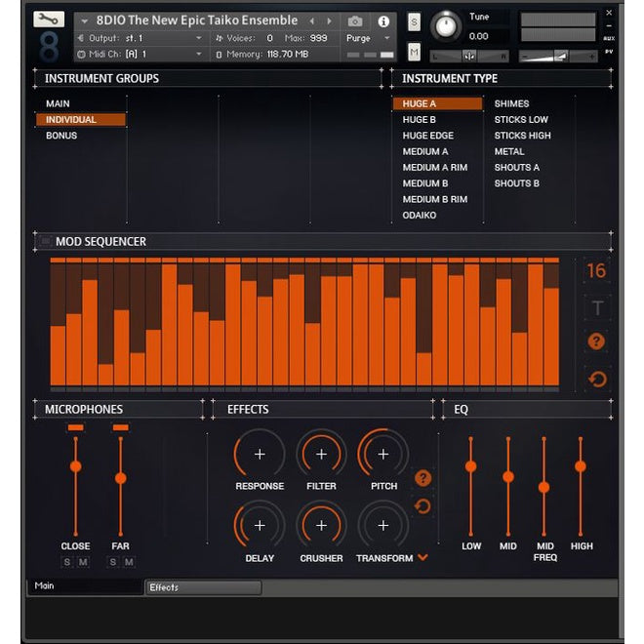The height and width of the screenshot is (644, 644).
Task: Choose ODAIKO instrument type
Action: [420, 216]
